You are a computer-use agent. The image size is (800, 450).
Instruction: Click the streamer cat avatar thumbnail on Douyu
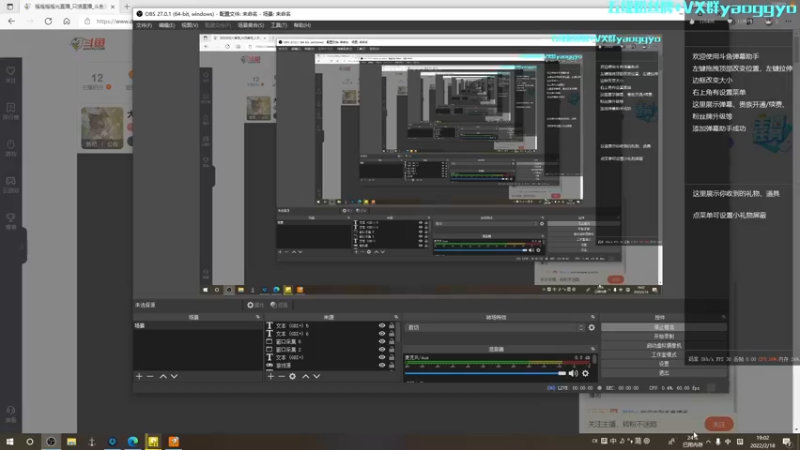(x=103, y=128)
